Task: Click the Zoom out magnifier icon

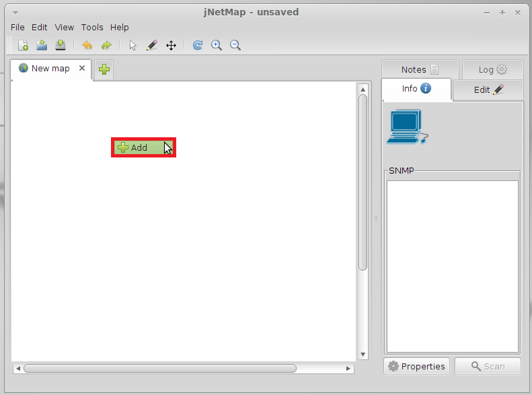Action: point(235,45)
